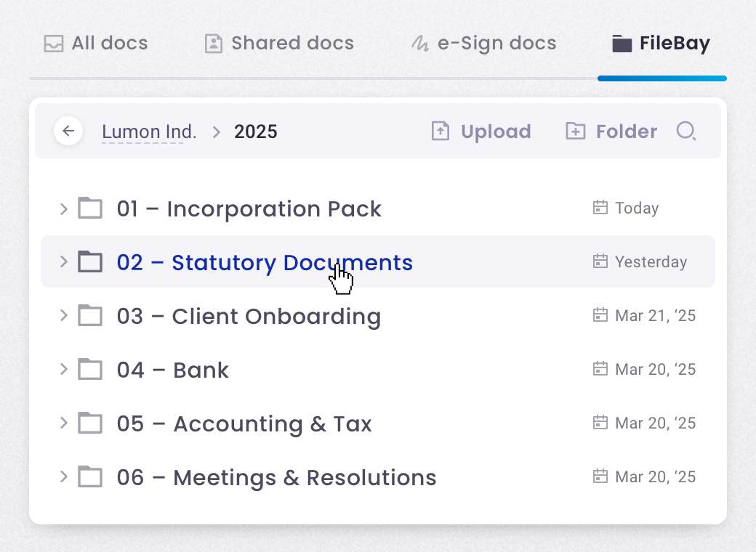
Task: Click the back arrow button
Action: pyautogui.click(x=68, y=131)
